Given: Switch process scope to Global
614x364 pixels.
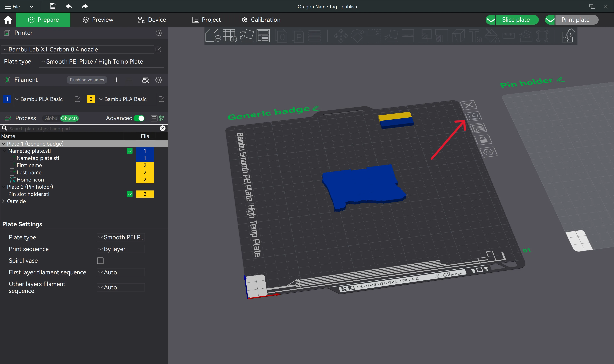Looking at the screenshot, I should [x=51, y=118].
